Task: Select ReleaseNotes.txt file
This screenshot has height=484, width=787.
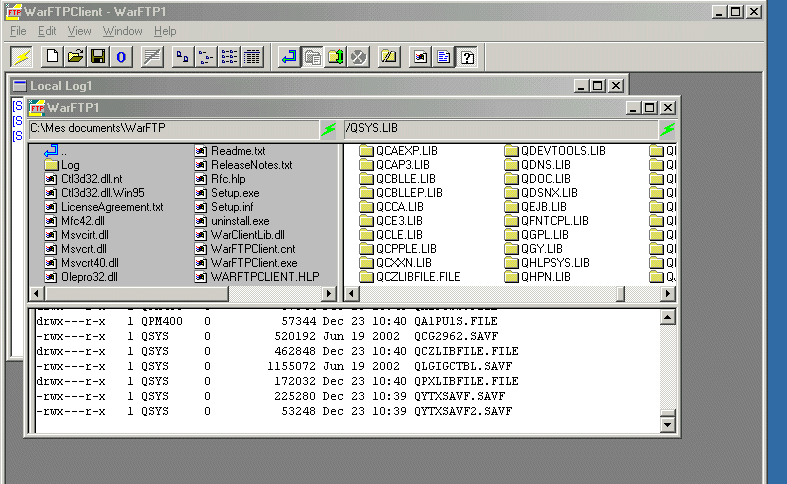Action: 243,165
